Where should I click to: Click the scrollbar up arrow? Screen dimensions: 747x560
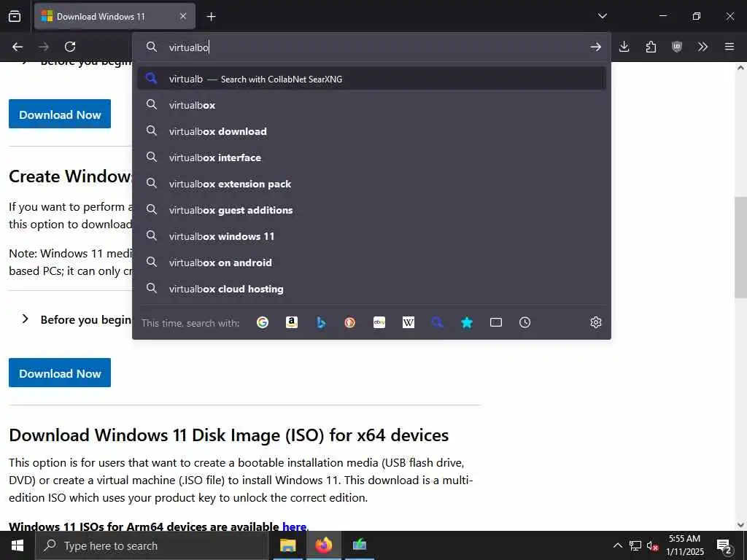tap(740, 68)
